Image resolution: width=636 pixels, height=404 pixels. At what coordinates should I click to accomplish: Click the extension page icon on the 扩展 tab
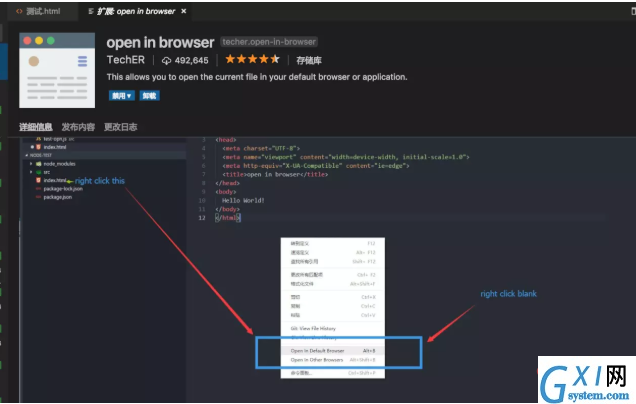point(91,11)
